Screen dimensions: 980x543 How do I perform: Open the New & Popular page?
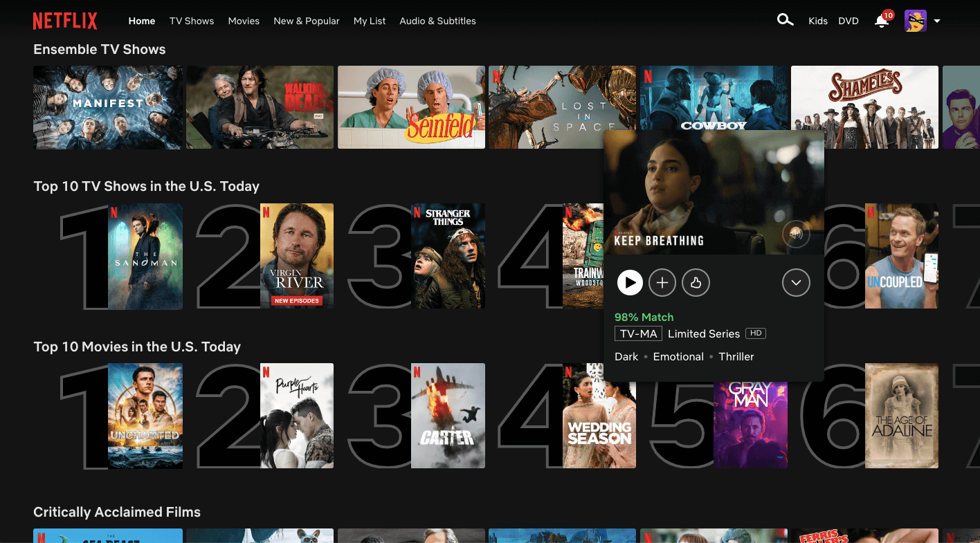[307, 21]
